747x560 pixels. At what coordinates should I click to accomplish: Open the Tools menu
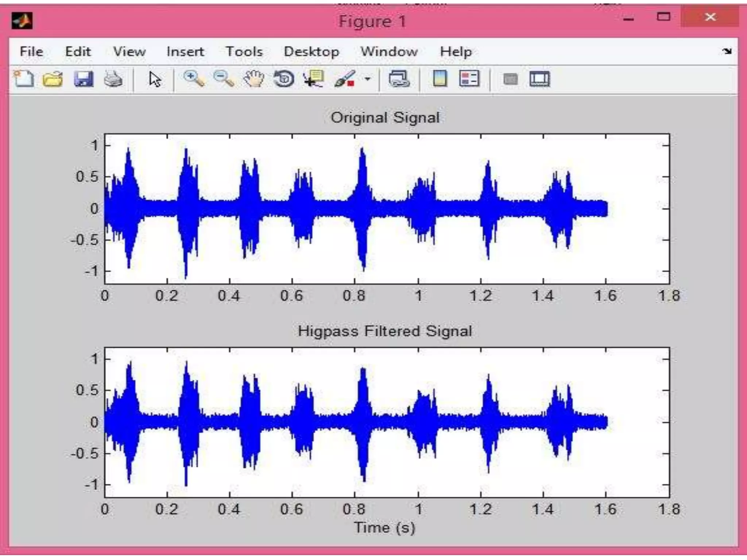tap(244, 51)
